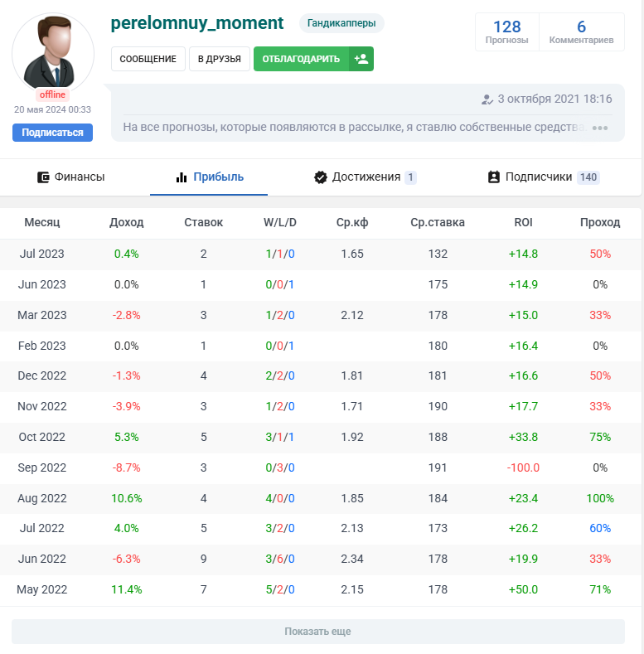
Task: Click the user avatar picture
Action: [53, 55]
